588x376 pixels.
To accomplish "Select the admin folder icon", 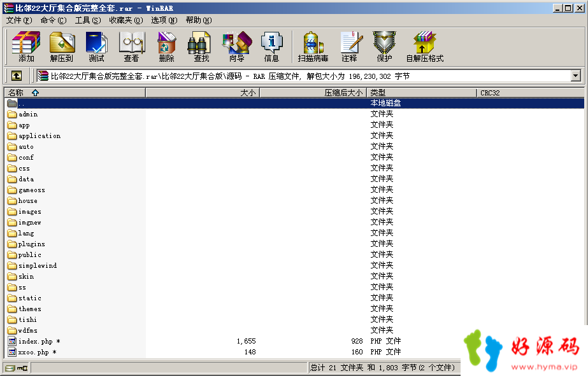I will [x=12, y=115].
